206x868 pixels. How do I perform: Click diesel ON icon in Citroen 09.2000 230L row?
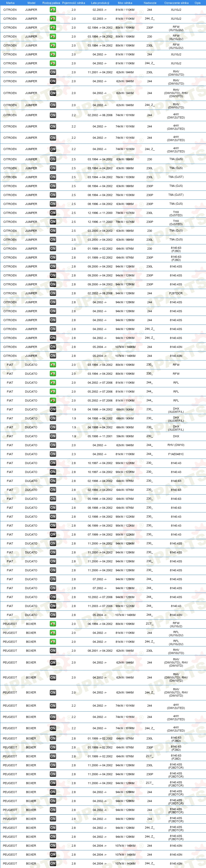click(53, 266)
